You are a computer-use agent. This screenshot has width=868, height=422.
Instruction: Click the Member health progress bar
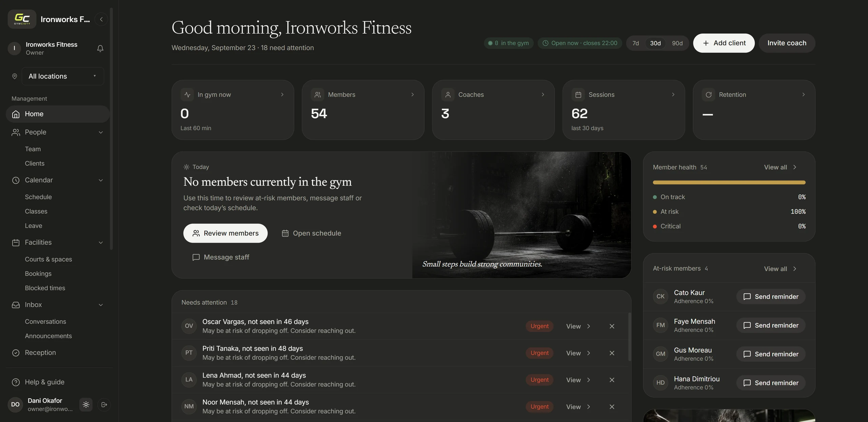729,183
